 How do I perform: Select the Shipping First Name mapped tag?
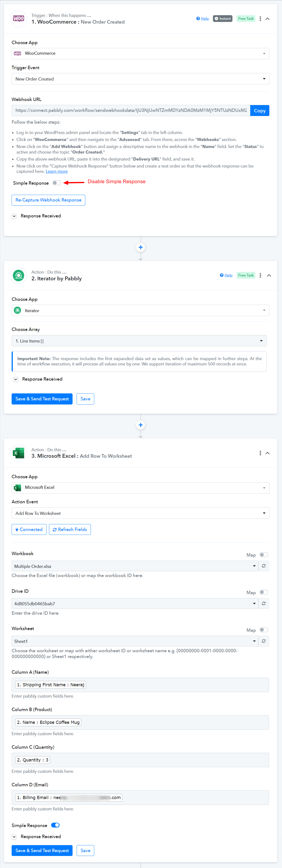[51, 685]
